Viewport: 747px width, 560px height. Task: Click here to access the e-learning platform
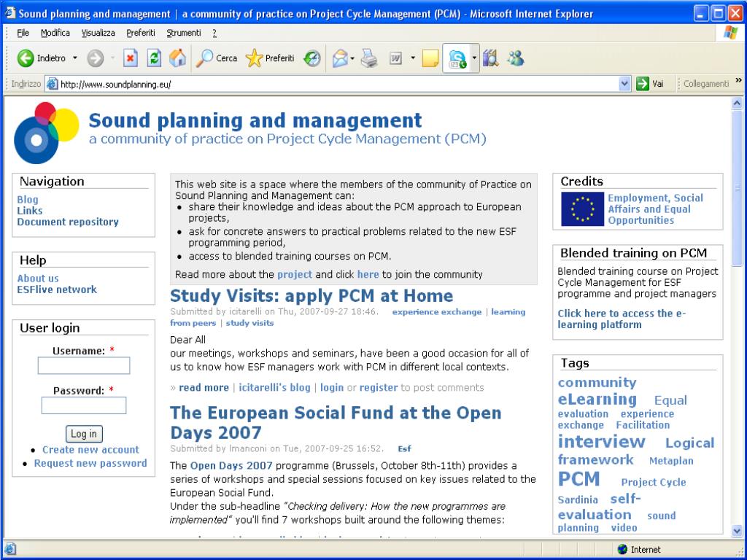622,319
